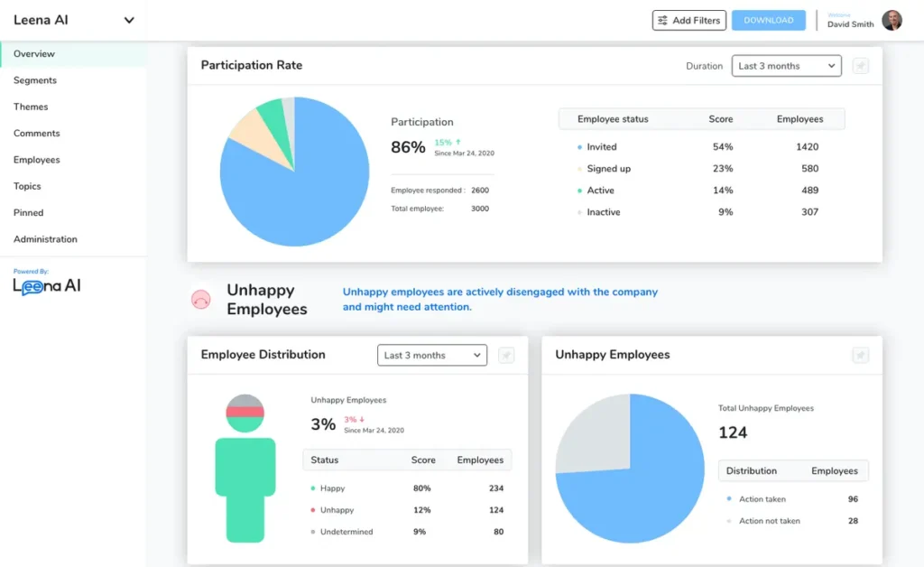The image size is (924, 567).
Task: Click the filter sliders icon in Add Filters
Action: click(664, 20)
